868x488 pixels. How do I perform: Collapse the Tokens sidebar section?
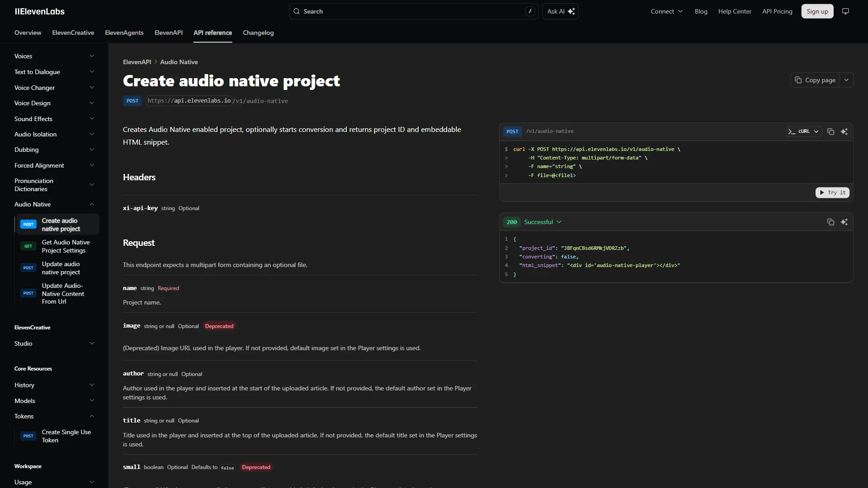pyautogui.click(x=54, y=416)
